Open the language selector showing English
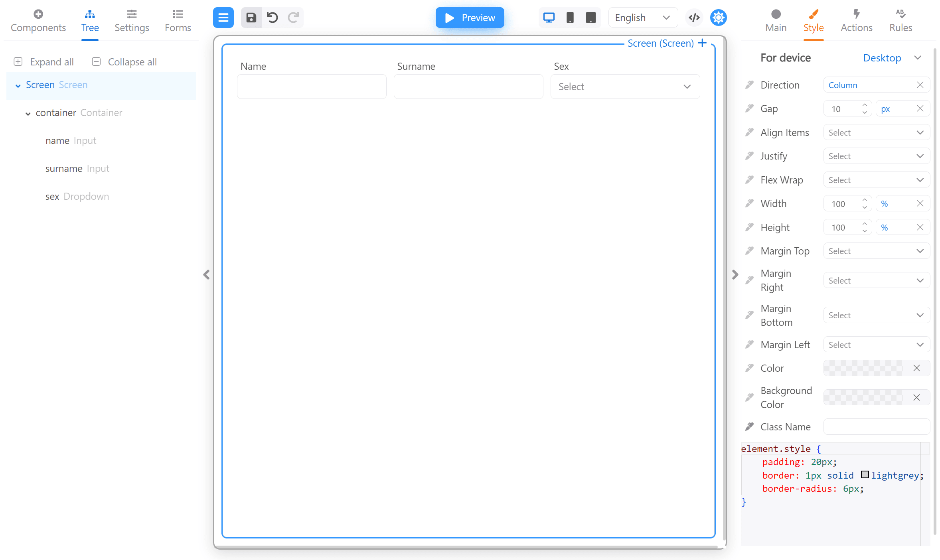The image size is (940, 560). pyautogui.click(x=642, y=17)
